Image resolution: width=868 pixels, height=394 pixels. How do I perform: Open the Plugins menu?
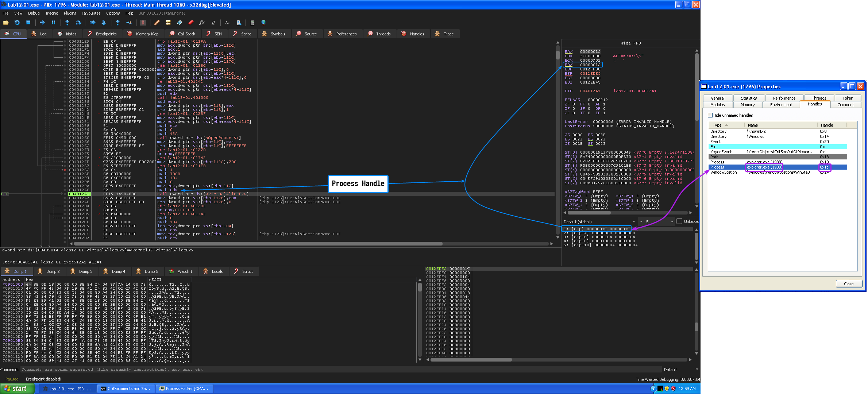pos(70,13)
